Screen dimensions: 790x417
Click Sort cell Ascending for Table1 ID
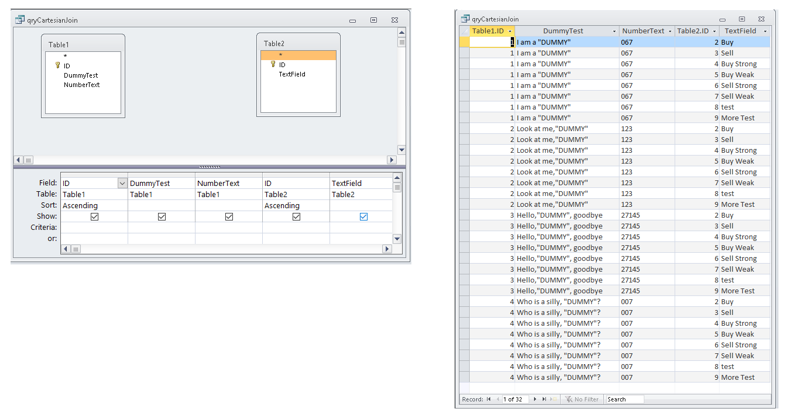click(94, 205)
